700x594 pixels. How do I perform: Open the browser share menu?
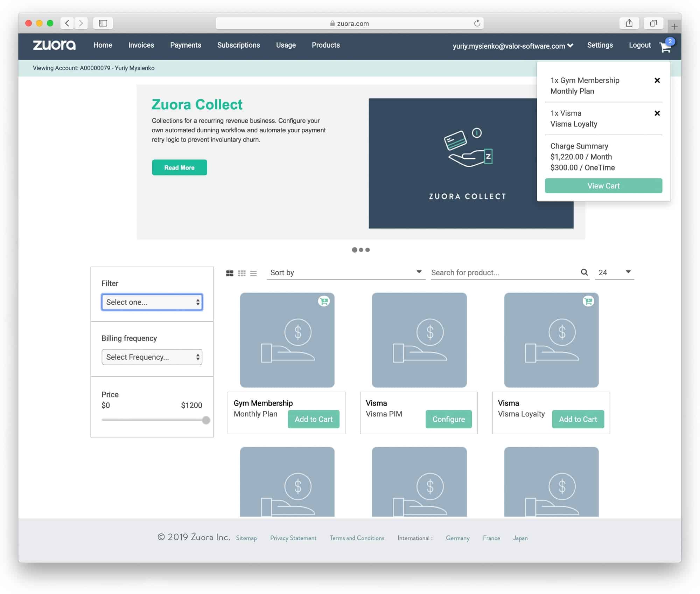(x=629, y=23)
